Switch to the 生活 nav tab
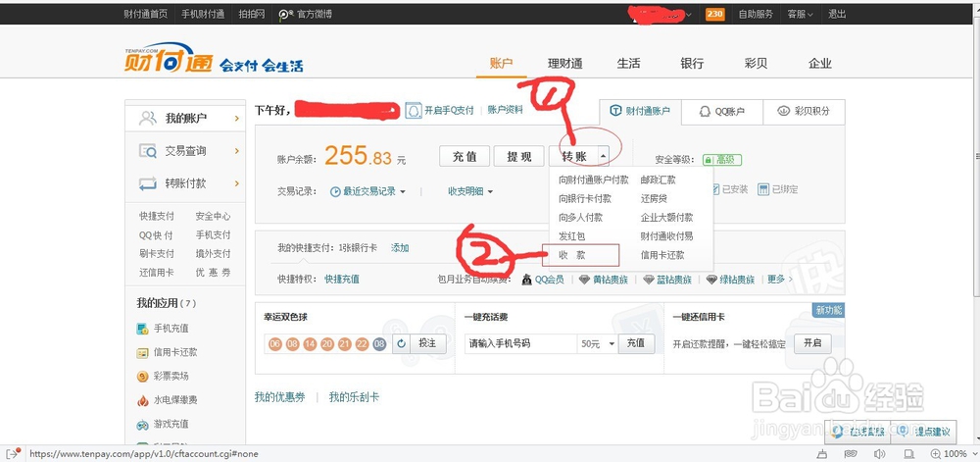980x462 pixels. click(629, 63)
